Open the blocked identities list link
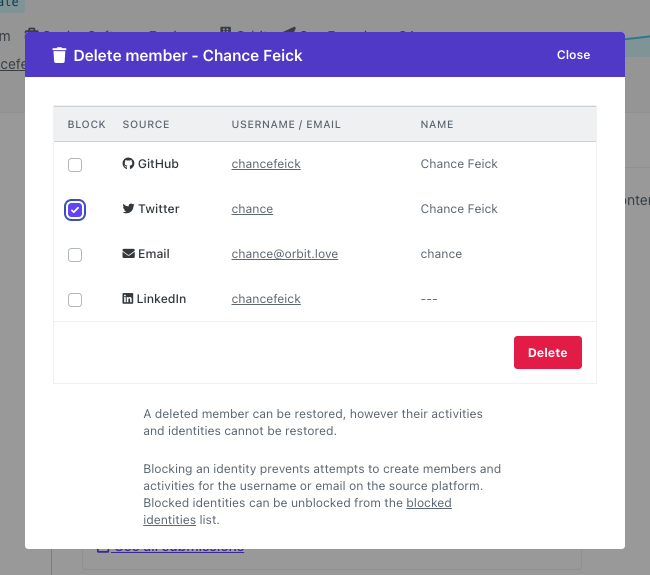 pyautogui.click(x=297, y=511)
